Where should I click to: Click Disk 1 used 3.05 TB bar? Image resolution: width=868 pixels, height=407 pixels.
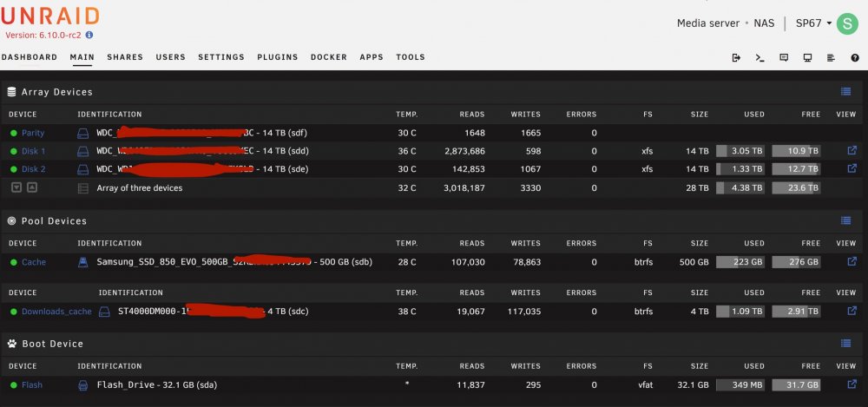[x=740, y=151]
